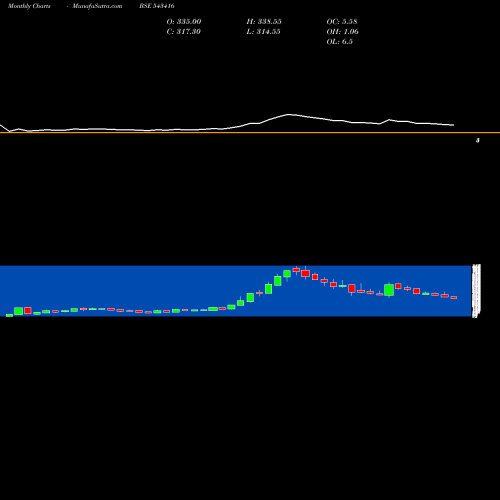The height and width of the screenshot is (500, 500).
Task: Click the peak of the white line chart
Action: [x=289, y=114]
